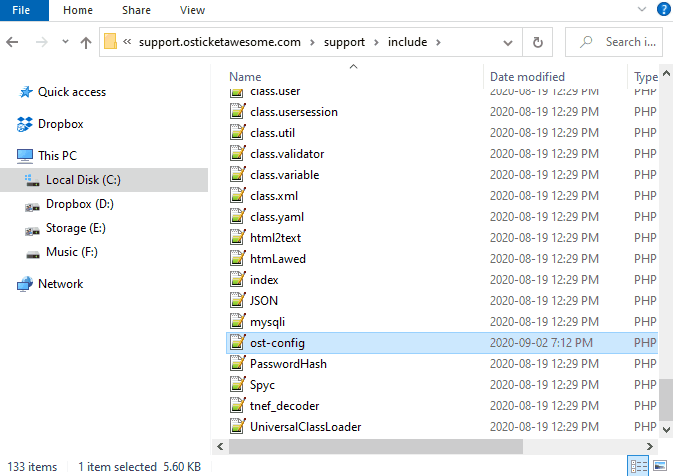Open Music (F:) drive

(x=61, y=252)
